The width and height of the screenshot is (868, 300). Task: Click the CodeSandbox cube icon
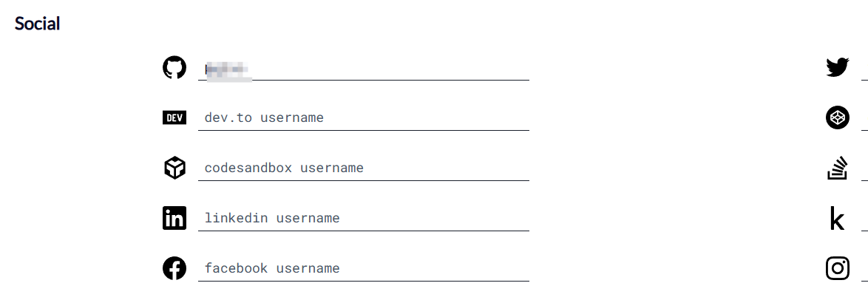(x=174, y=168)
